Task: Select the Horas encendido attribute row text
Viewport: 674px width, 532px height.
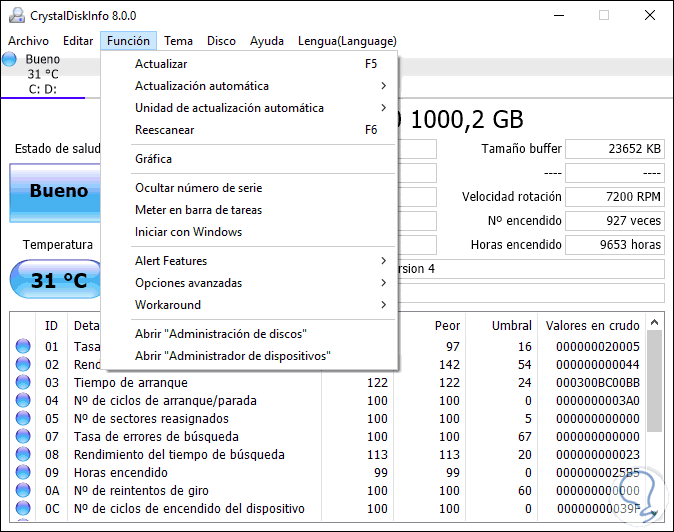Action: [x=121, y=473]
